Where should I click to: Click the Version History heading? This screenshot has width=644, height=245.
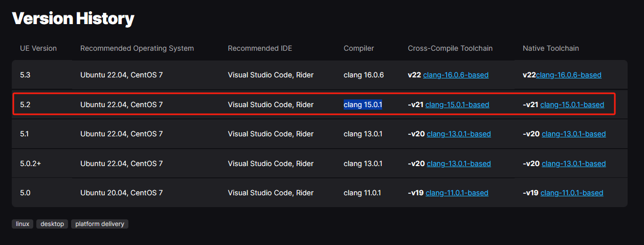tap(73, 19)
